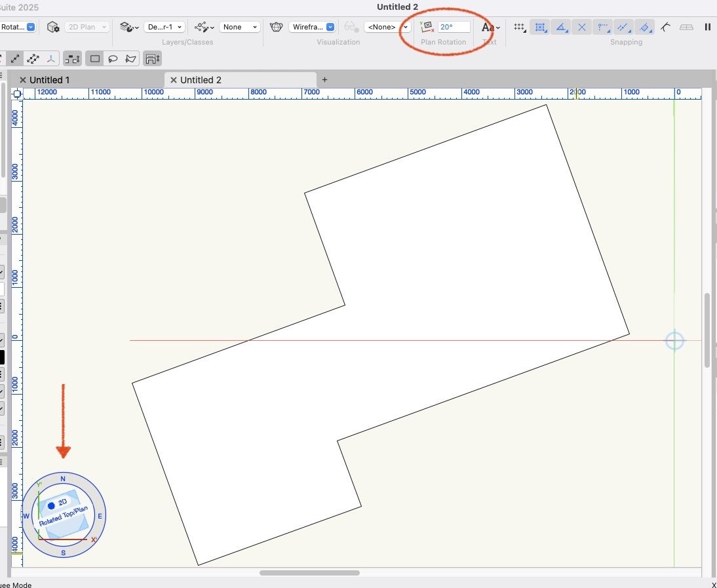
Task: Open the Text style Aa menu
Action: 490,27
